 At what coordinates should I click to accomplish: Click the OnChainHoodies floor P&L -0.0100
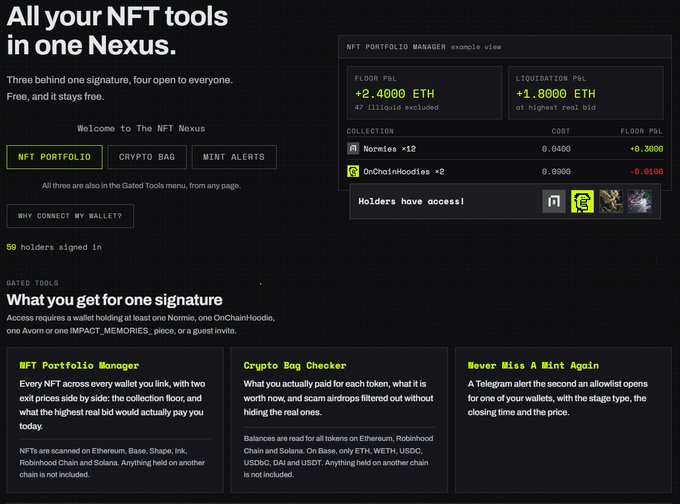click(x=646, y=172)
